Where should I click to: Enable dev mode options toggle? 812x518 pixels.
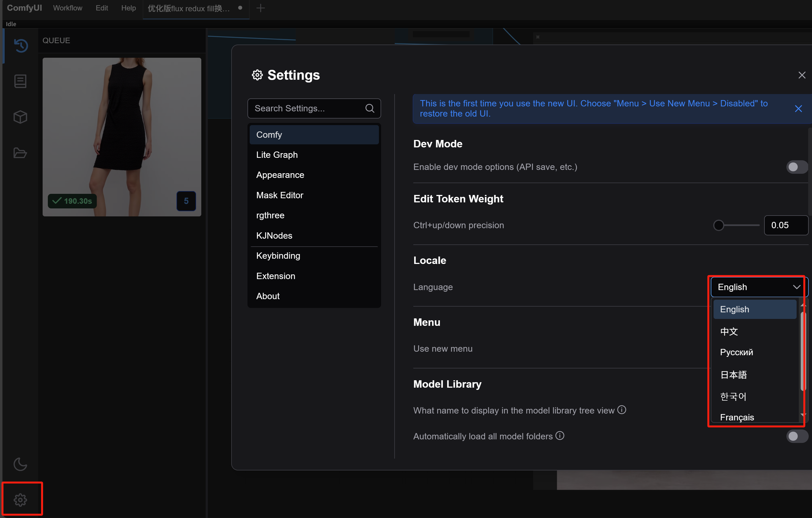797,167
